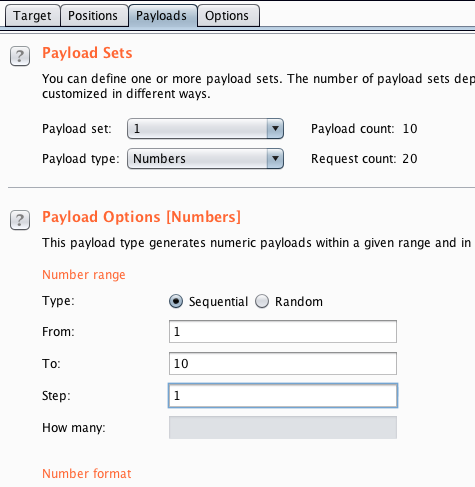Click the To input field

283,363
